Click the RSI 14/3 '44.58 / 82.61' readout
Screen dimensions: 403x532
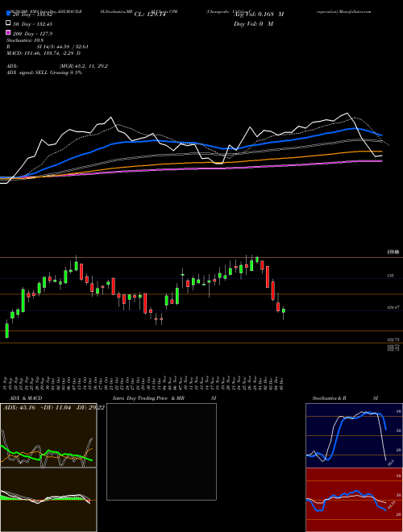click(x=73, y=47)
